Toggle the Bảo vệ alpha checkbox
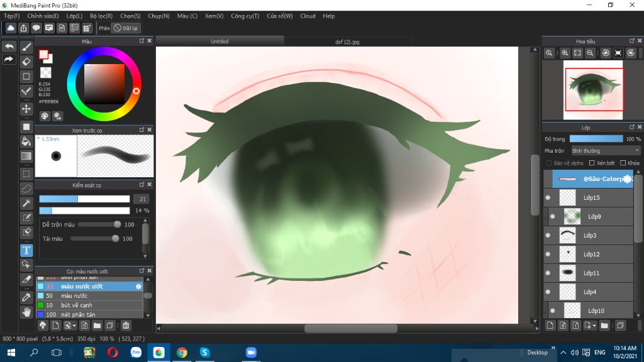Screen dimensions: 644x362 click(x=549, y=163)
